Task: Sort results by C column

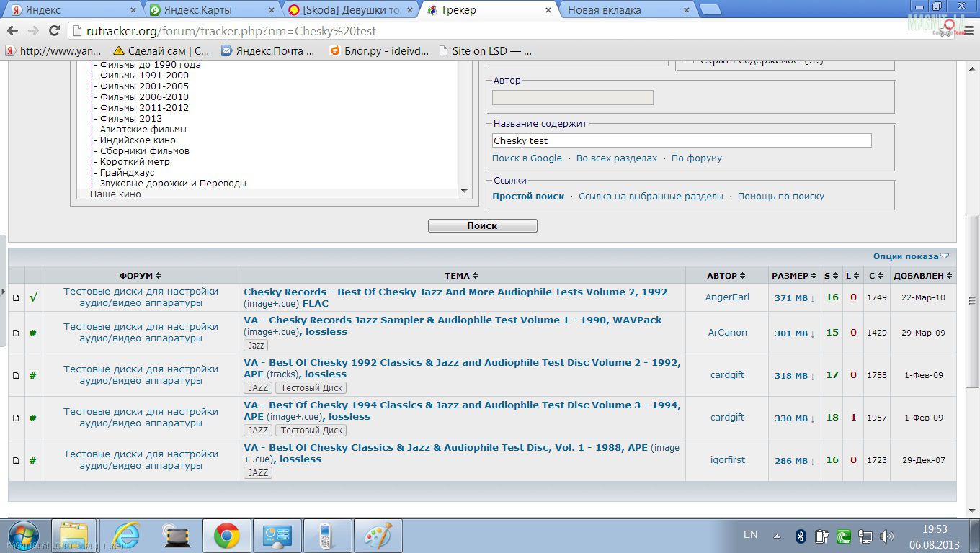Action: (x=876, y=276)
